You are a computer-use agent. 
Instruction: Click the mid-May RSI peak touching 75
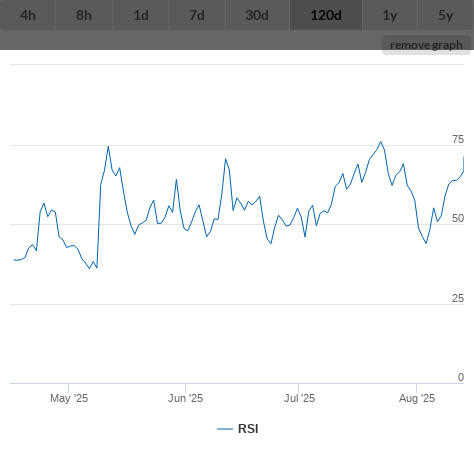108,146
